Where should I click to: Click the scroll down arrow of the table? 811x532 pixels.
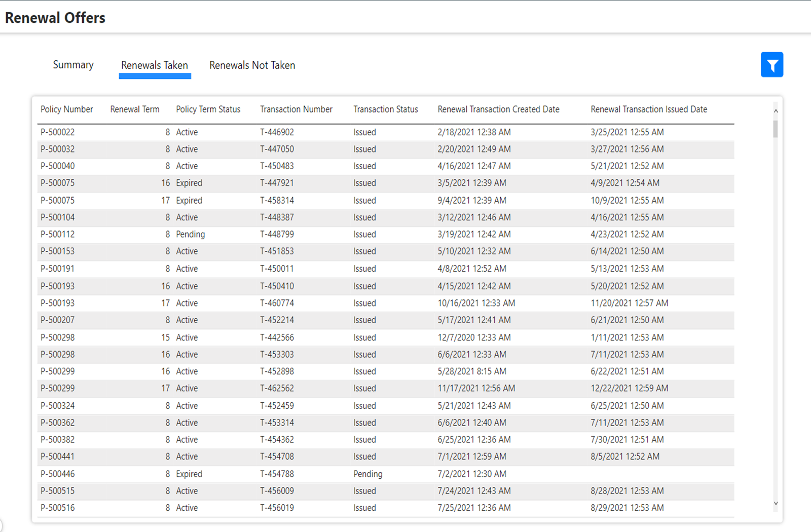[x=776, y=503]
